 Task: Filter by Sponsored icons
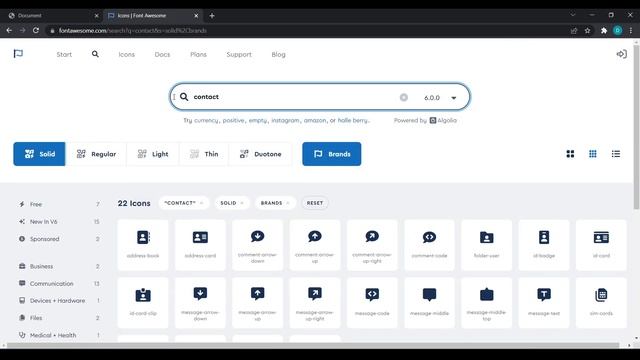coord(59,239)
